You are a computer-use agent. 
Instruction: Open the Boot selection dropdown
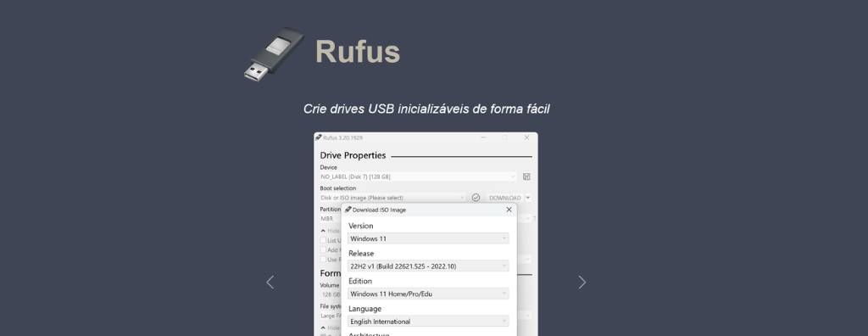pos(393,198)
